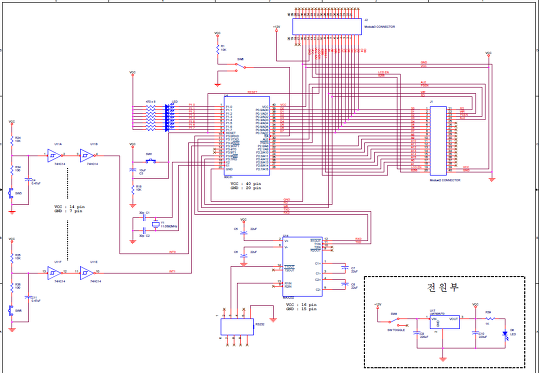Select the MAX232 C1+ to C1- capacitor
The width and height of the screenshot is (540, 373).
[344, 267]
